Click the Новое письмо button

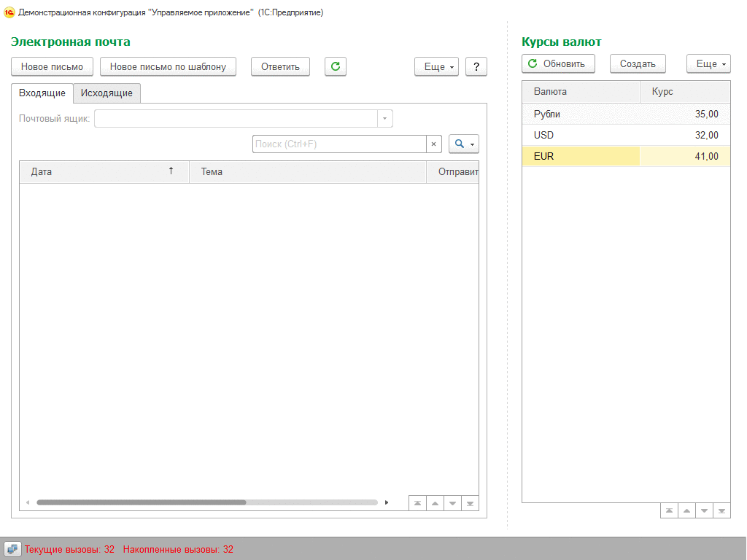pos(52,66)
